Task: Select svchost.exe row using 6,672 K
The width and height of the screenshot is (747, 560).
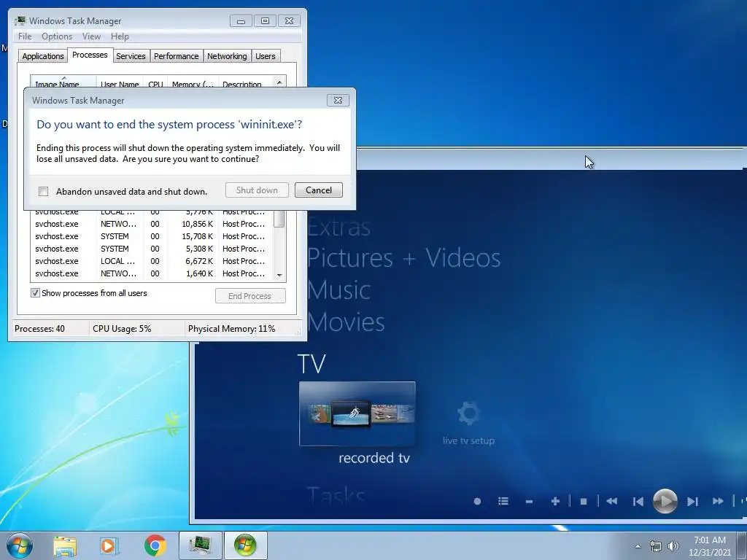Action: coord(152,261)
